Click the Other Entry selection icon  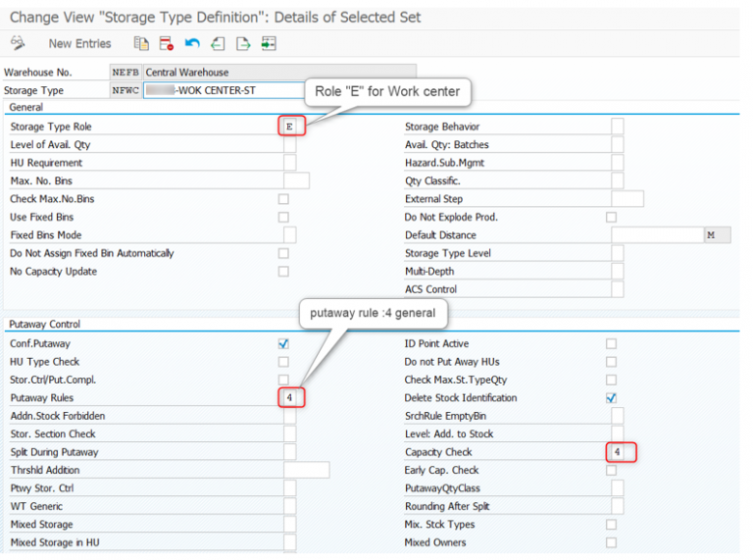coord(269,43)
